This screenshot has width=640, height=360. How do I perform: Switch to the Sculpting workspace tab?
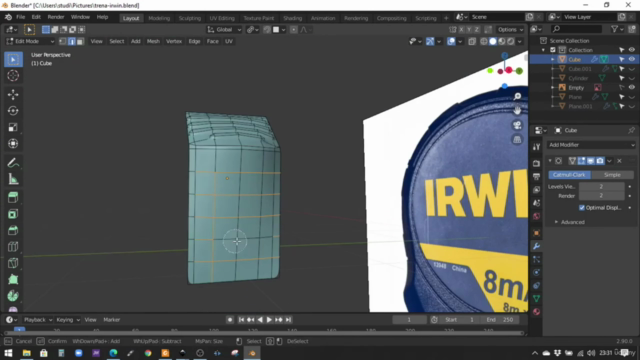coord(190,18)
